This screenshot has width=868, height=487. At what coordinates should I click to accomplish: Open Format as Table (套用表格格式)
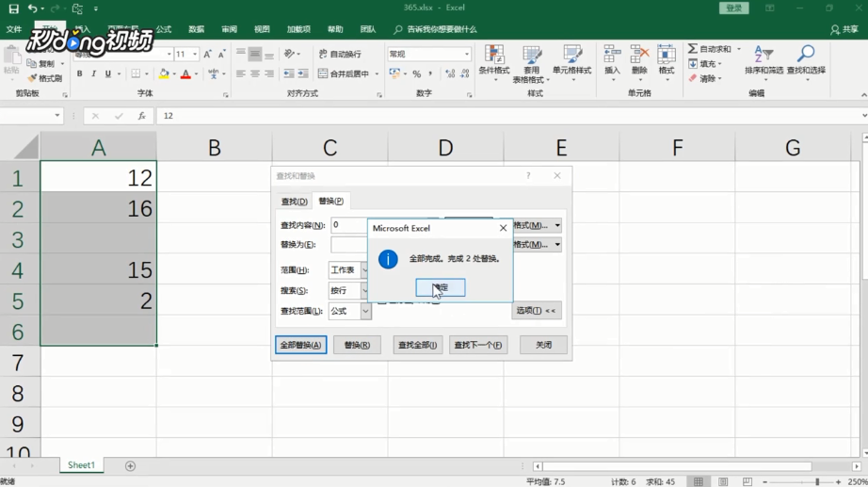(x=531, y=64)
